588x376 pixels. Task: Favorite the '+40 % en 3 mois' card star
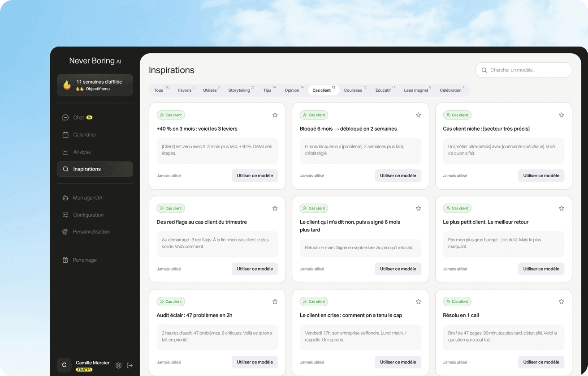[x=275, y=115]
